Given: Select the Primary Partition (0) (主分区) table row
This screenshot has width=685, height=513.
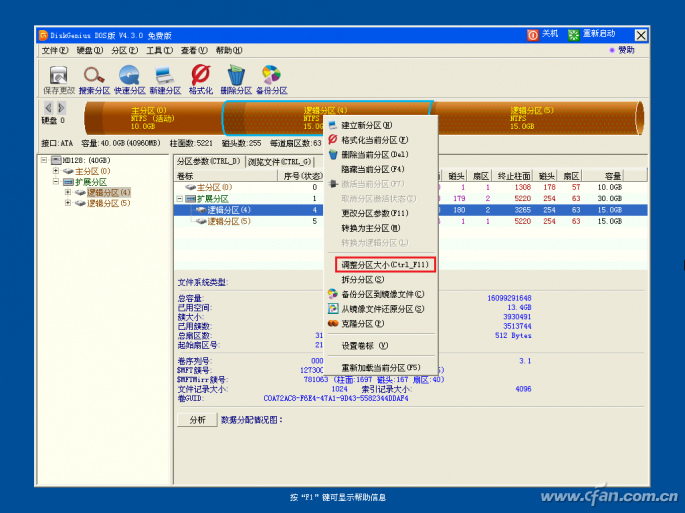Looking at the screenshot, I should (410, 187).
